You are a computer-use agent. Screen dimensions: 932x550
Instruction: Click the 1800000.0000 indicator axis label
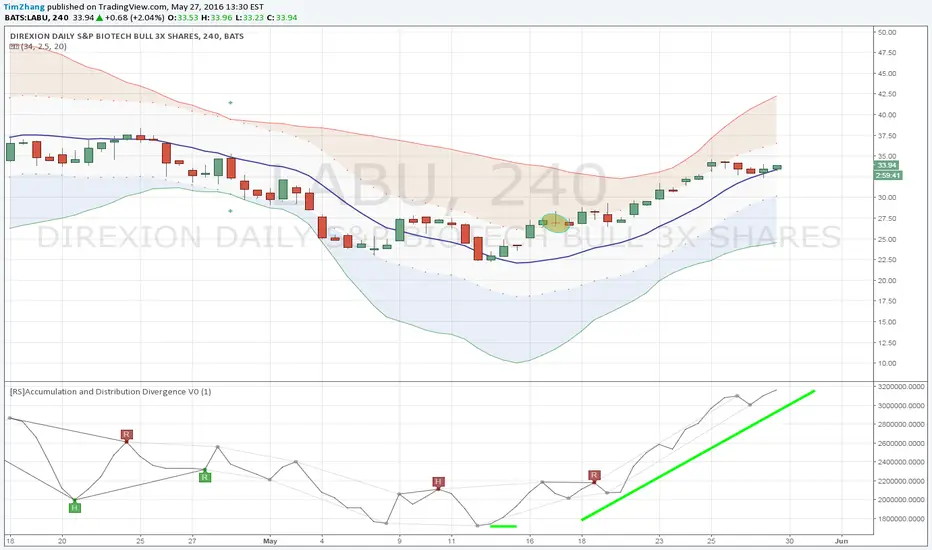click(x=900, y=519)
